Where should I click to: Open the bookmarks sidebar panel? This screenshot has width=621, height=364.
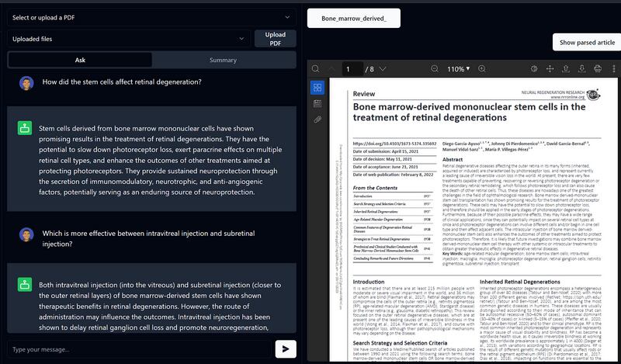(x=317, y=103)
